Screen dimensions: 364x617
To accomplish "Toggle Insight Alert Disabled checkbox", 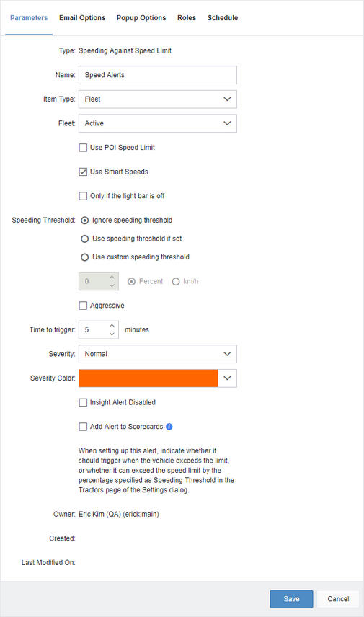I will click(83, 402).
